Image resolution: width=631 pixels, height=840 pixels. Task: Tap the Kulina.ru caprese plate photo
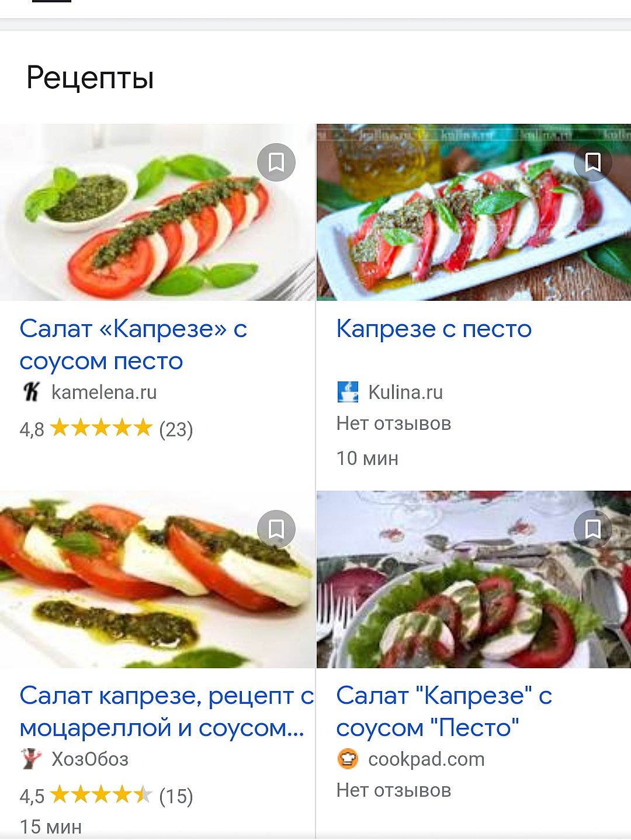click(474, 212)
